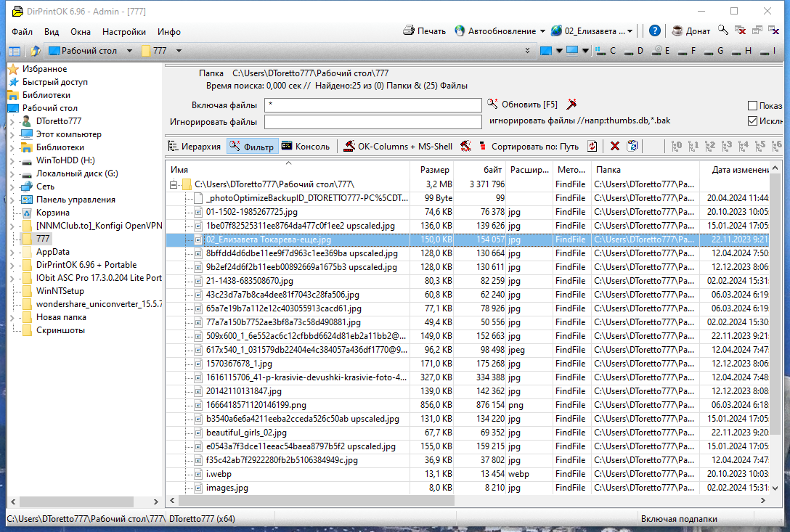
Task: Click the Print (Печать) printer icon
Action: tap(409, 30)
